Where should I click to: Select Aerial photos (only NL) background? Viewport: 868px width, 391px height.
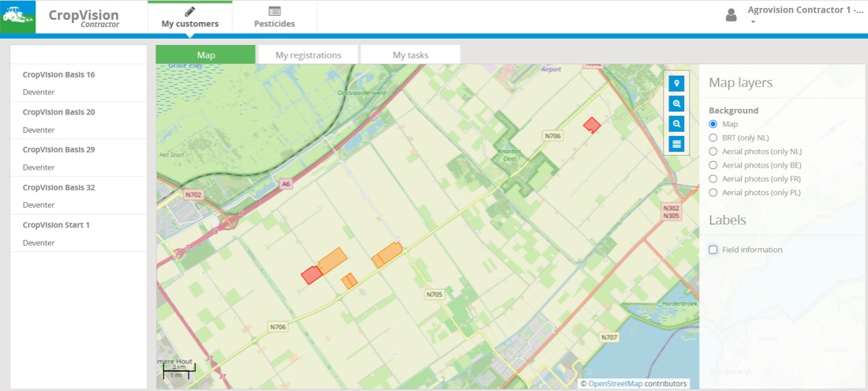[713, 151]
